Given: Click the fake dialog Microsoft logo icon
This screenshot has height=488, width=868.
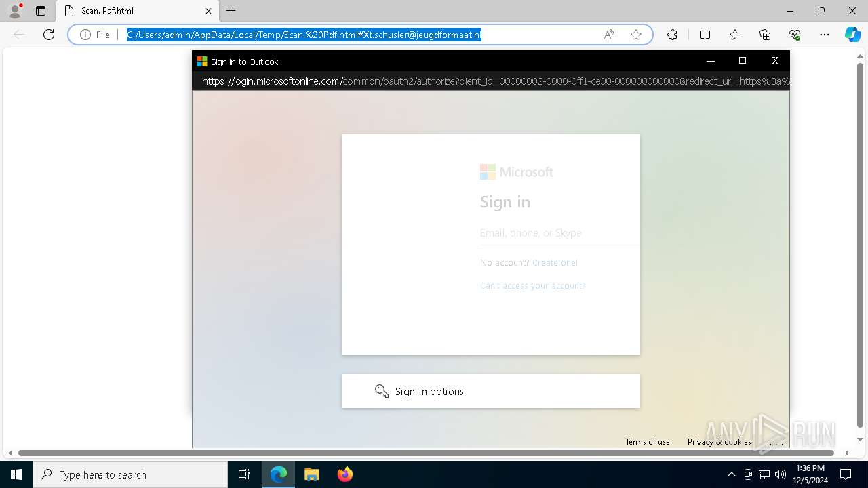Looking at the screenshot, I should coord(202,62).
